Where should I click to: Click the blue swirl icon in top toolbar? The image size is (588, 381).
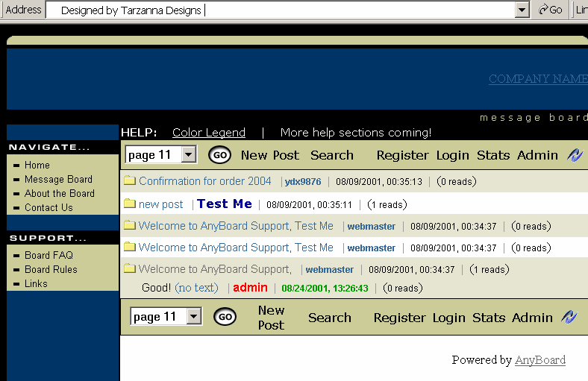[x=575, y=155]
